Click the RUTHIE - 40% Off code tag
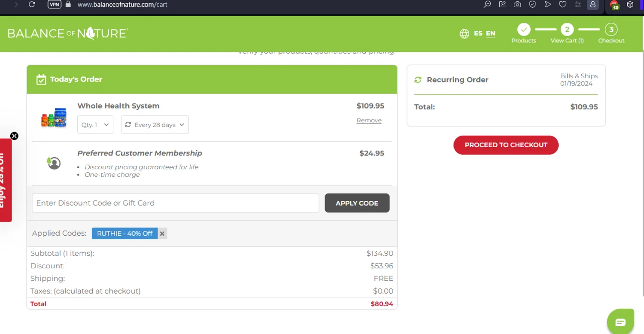Image resolution: width=644 pixels, height=334 pixels. point(125,233)
